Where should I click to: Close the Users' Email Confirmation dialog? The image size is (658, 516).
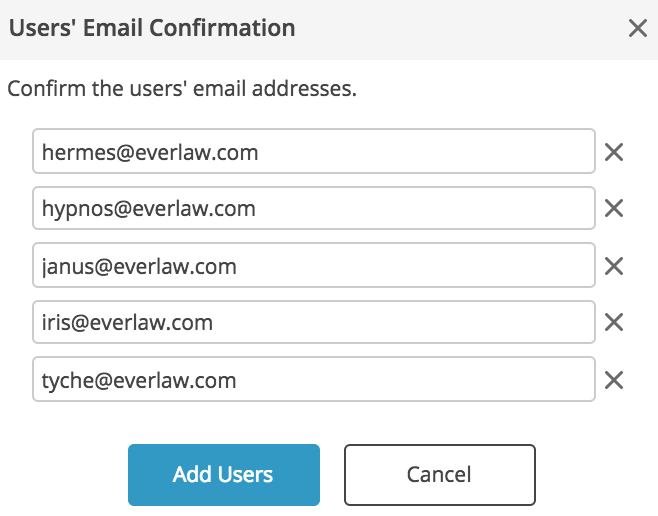[637, 28]
